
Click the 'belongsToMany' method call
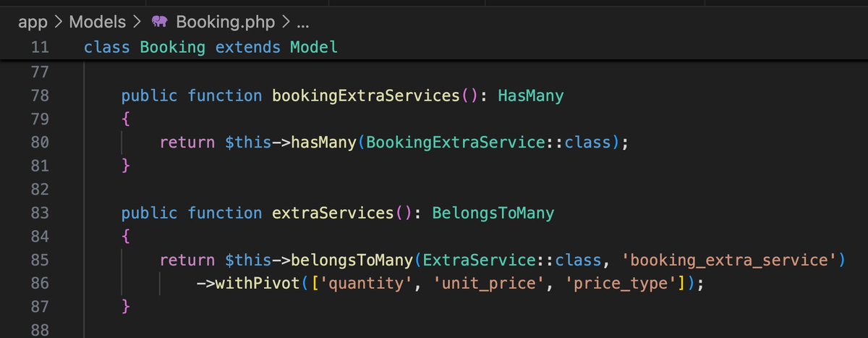coord(352,260)
